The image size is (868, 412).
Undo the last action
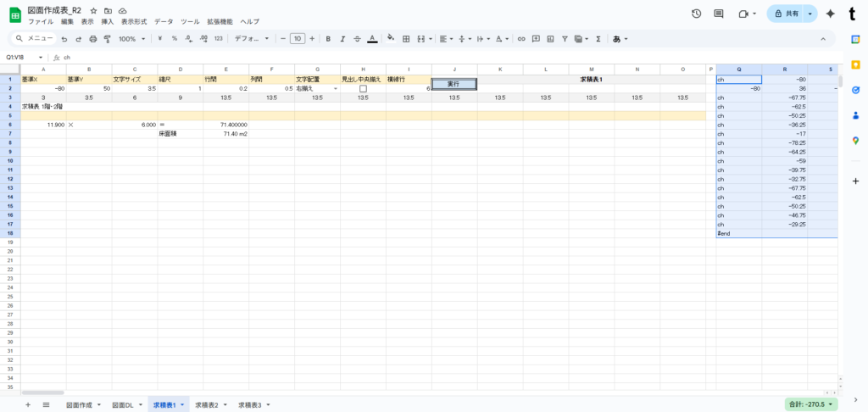click(x=64, y=39)
